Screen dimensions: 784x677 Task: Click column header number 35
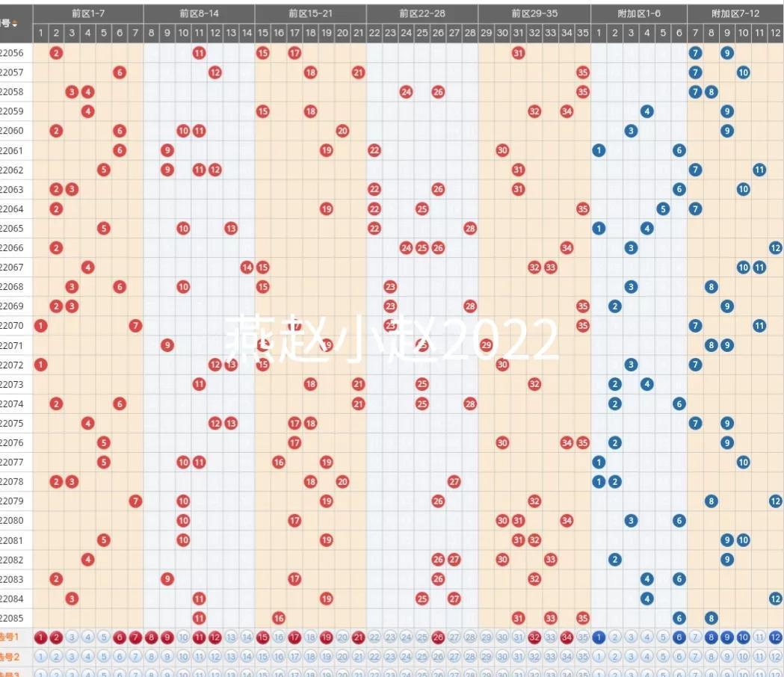coord(583,33)
